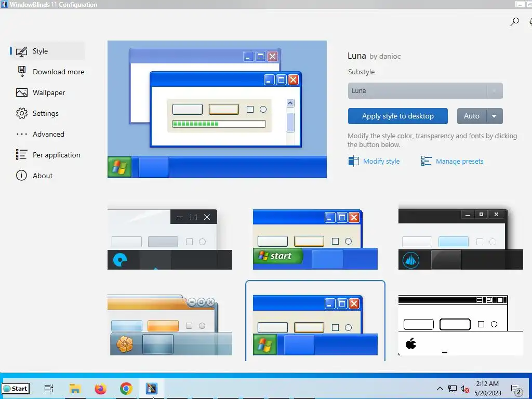Open the notification center icon
The width and height of the screenshot is (532, 399).
pos(516,390)
